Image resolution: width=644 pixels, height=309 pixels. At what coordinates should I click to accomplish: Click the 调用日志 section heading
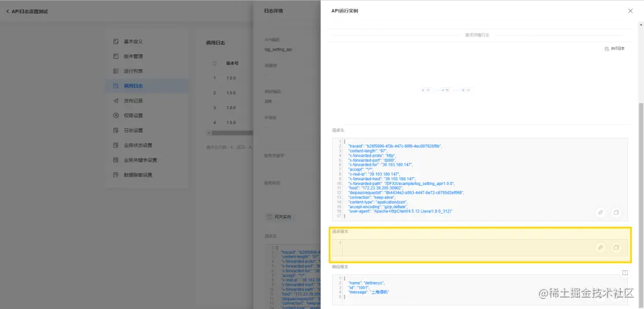click(216, 43)
